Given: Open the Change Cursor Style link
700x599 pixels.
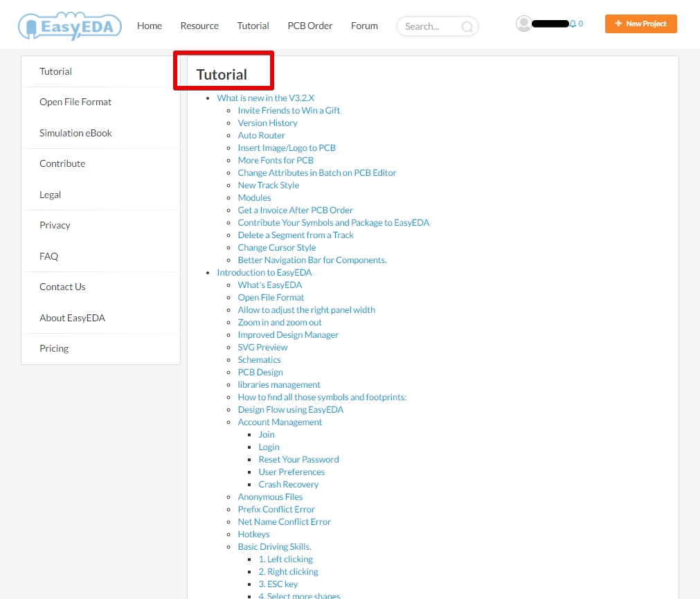Looking at the screenshot, I should point(277,248).
